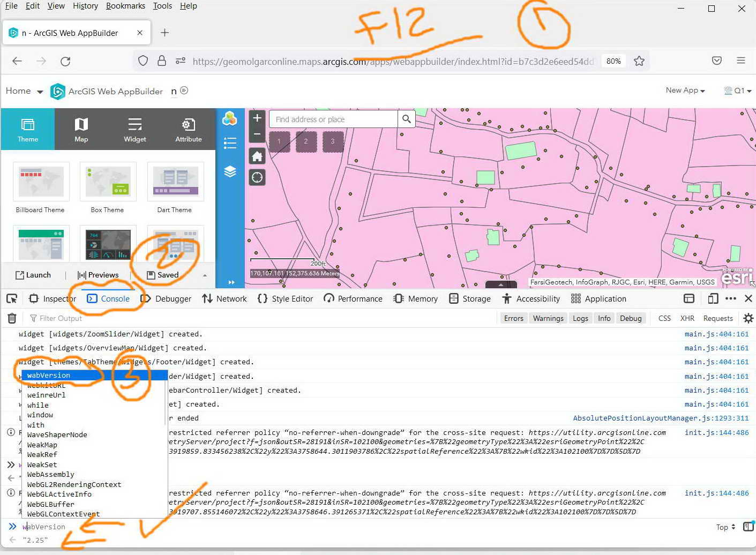756x555 pixels.
Task: Open the Top context selector in console
Action: click(x=725, y=527)
